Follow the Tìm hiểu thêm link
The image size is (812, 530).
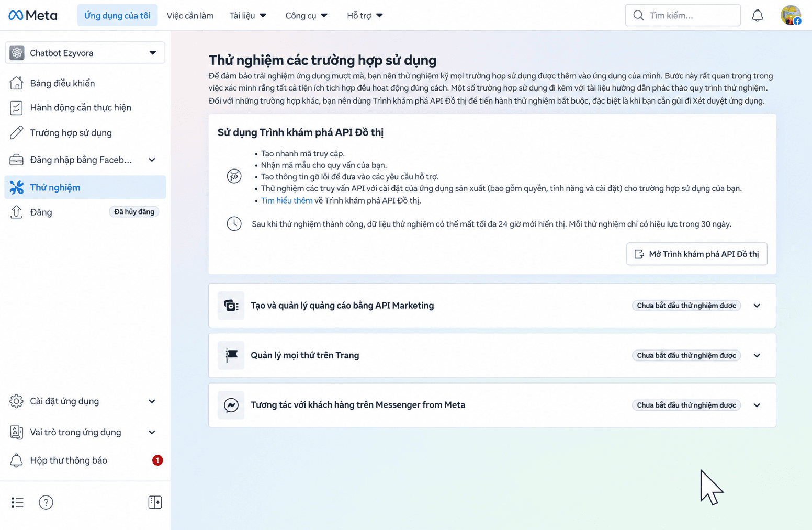pyautogui.click(x=287, y=200)
